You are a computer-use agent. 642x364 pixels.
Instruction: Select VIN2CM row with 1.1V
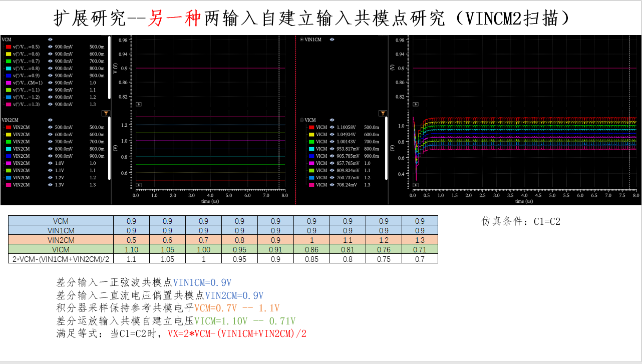tap(55, 170)
